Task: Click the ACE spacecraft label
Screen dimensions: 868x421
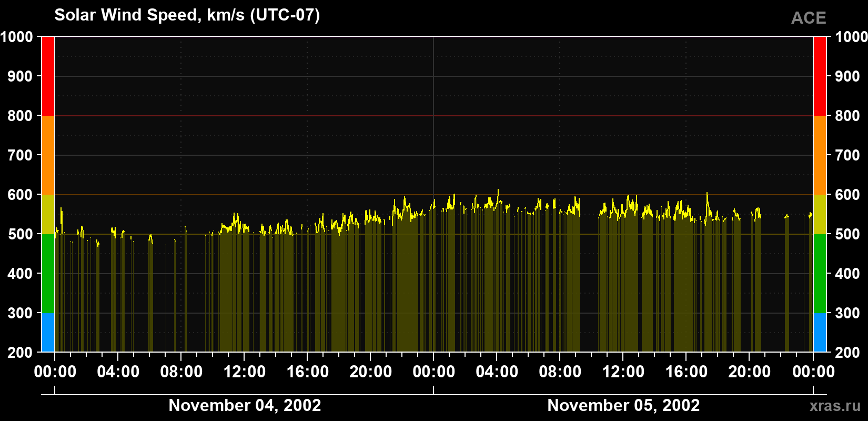Action: [x=809, y=18]
